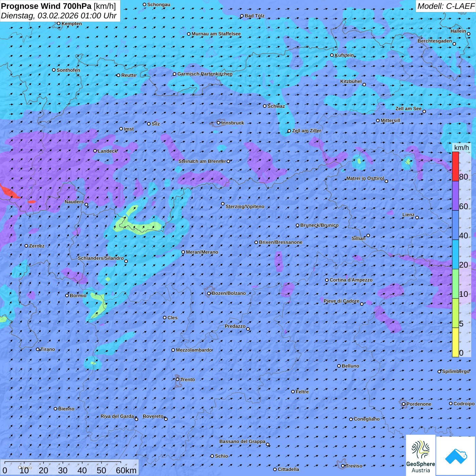Click the Sterzing/Vipiteno marker

(223, 204)
